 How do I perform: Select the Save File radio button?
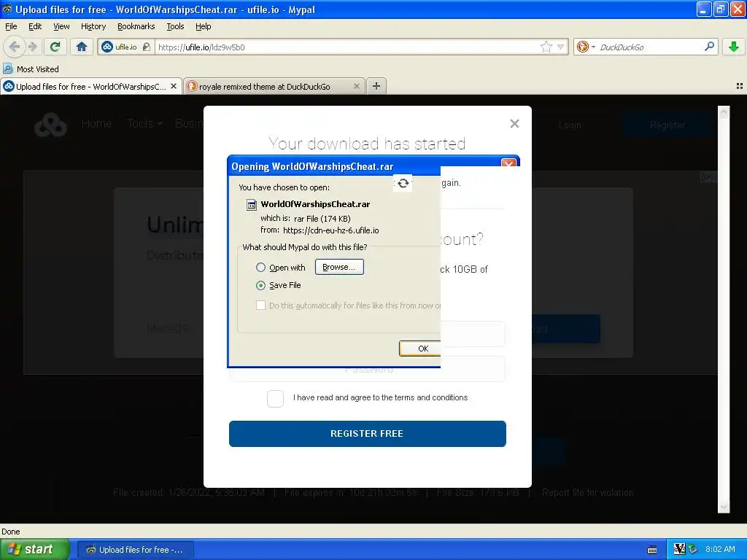260,285
